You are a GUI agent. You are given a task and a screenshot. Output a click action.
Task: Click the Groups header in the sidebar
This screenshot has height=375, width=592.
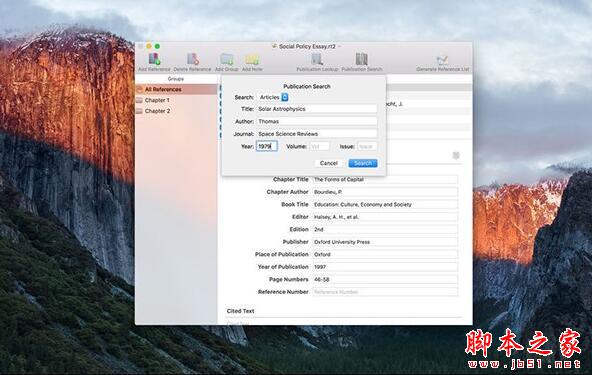176,79
